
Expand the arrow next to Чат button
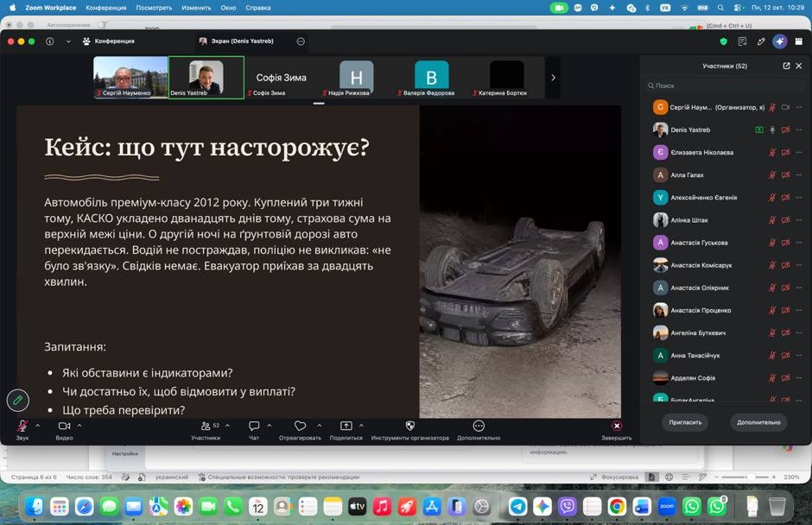coord(270,426)
